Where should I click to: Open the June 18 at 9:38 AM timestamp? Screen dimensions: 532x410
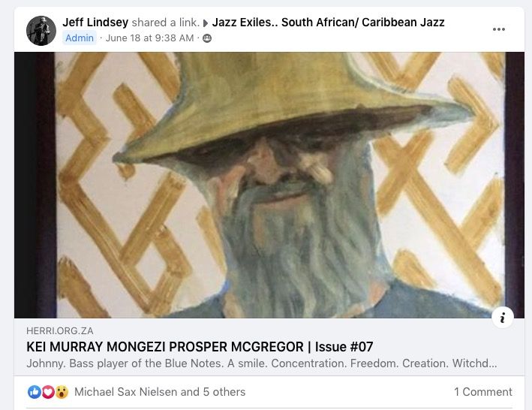coord(149,38)
